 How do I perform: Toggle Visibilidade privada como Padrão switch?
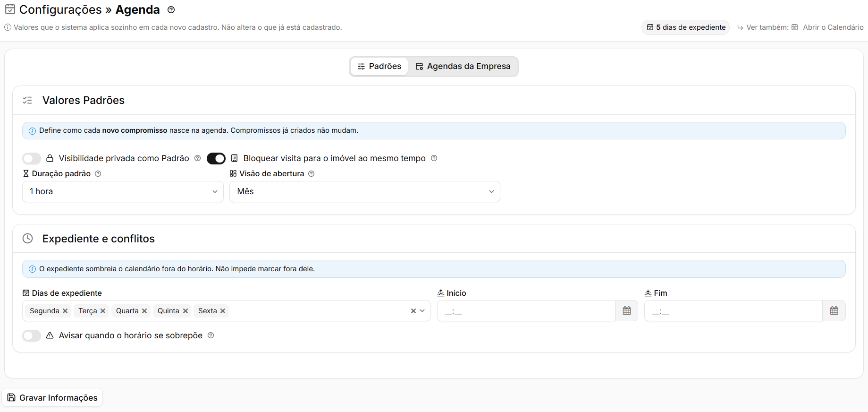click(32, 158)
